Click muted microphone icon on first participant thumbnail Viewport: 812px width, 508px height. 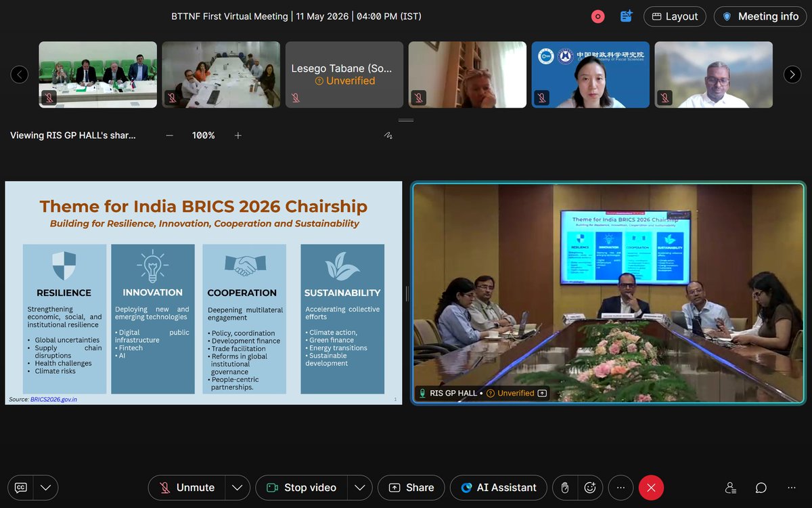49,98
